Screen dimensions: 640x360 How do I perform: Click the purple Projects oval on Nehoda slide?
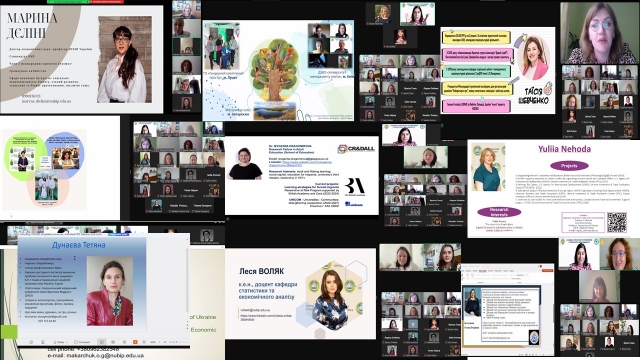(x=569, y=166)
